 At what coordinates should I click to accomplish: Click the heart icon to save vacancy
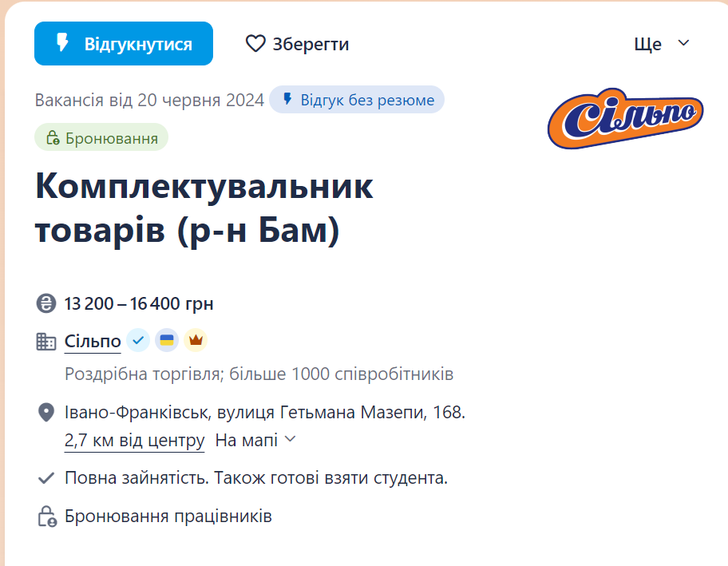[x=255, y=44]
